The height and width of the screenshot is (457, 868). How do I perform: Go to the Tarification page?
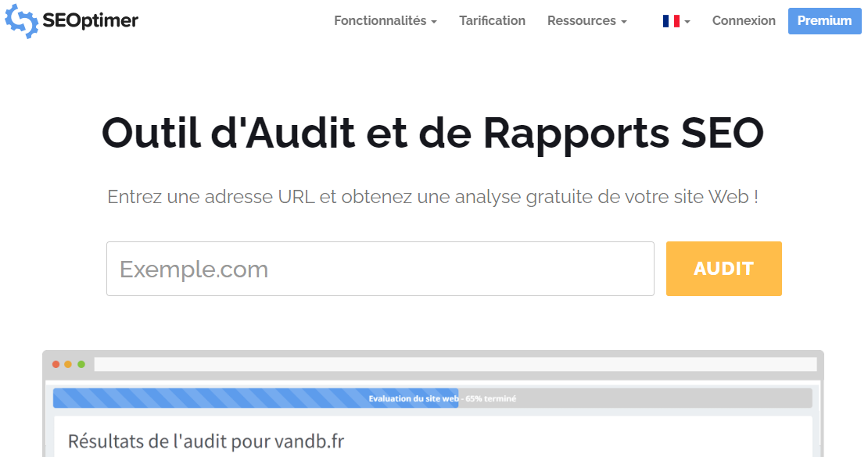(492, 21)
